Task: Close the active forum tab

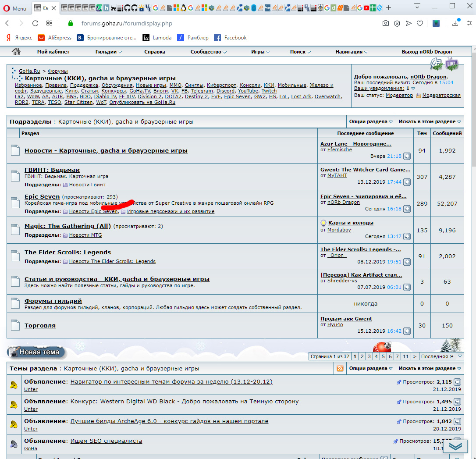Action: pyautogui.click(x=54, y=8)
